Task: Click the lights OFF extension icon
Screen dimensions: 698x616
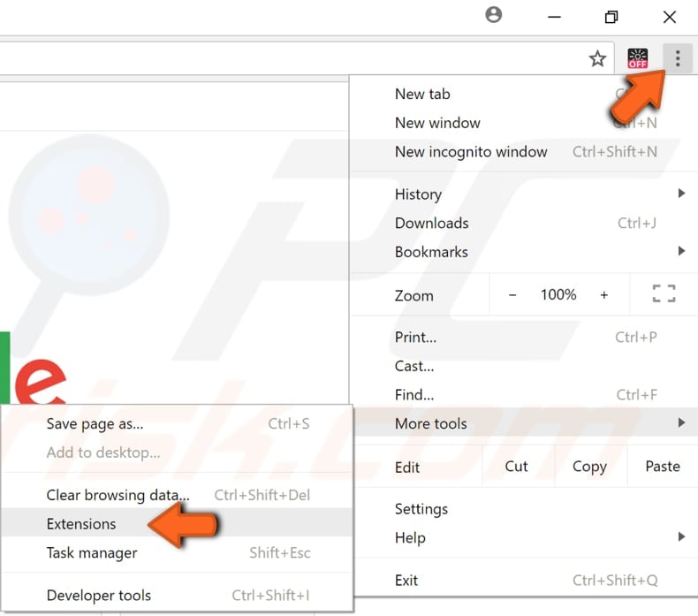Action: coord(637,58)
